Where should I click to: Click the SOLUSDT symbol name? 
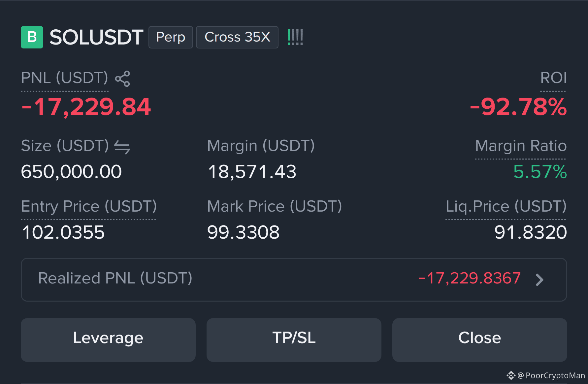coord(96,37)
